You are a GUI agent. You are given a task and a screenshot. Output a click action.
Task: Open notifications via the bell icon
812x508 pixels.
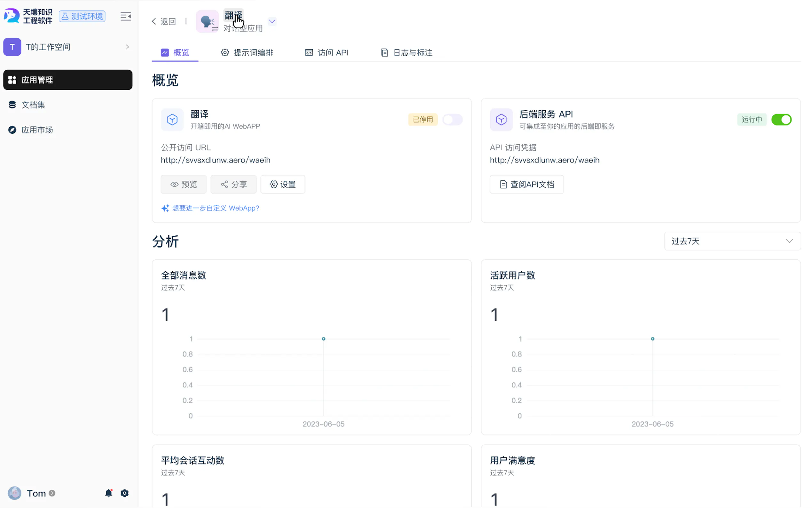(x=108, y=493)
